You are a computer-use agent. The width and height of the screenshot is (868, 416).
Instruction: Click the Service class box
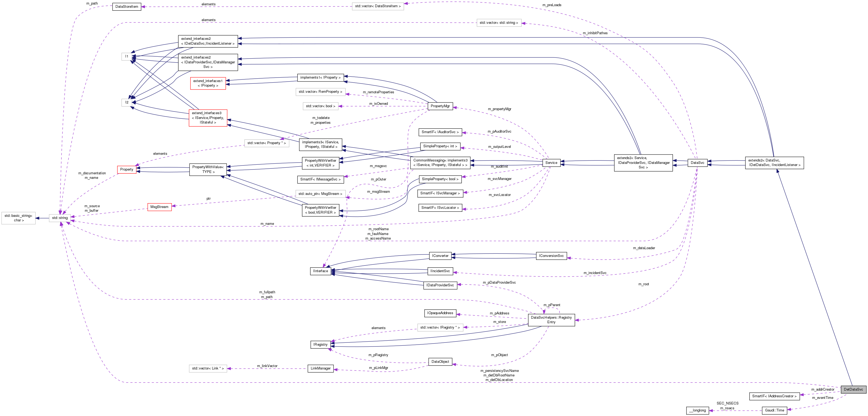552,162
